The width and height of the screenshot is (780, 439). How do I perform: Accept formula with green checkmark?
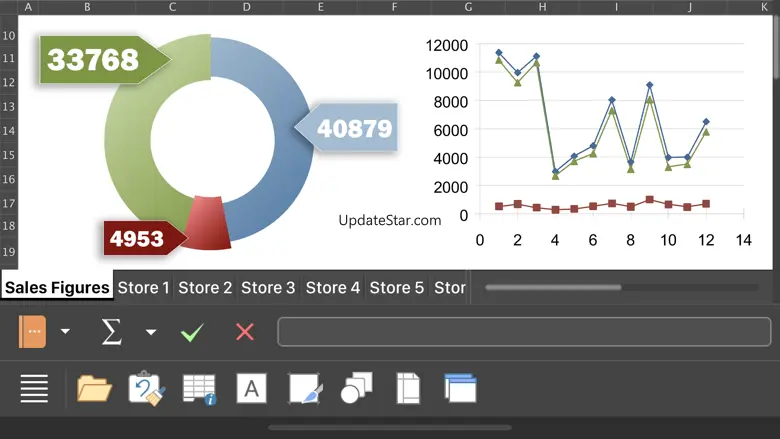(x=192, y=332)
